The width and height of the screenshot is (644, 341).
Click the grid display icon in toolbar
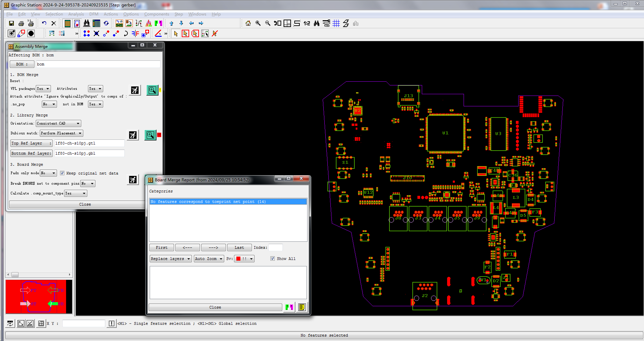tap(336, 23)
